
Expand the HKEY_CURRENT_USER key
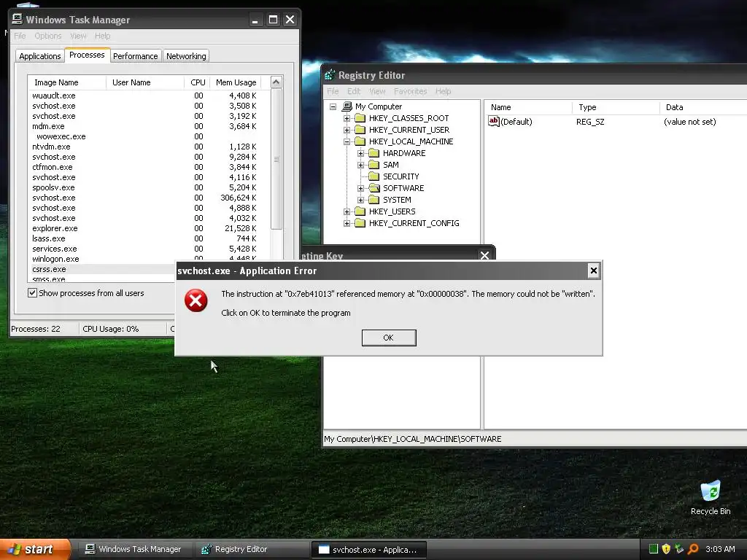(x=347, y=130)
